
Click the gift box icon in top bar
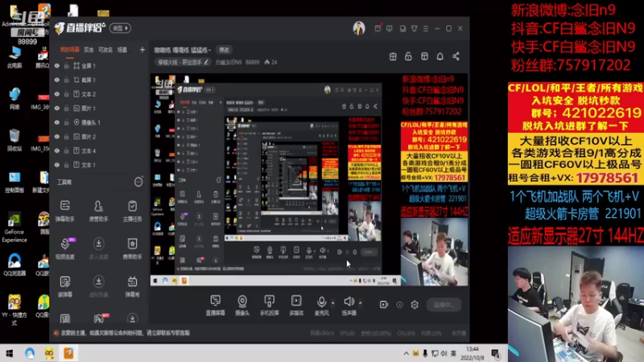(x=393, y=56)
